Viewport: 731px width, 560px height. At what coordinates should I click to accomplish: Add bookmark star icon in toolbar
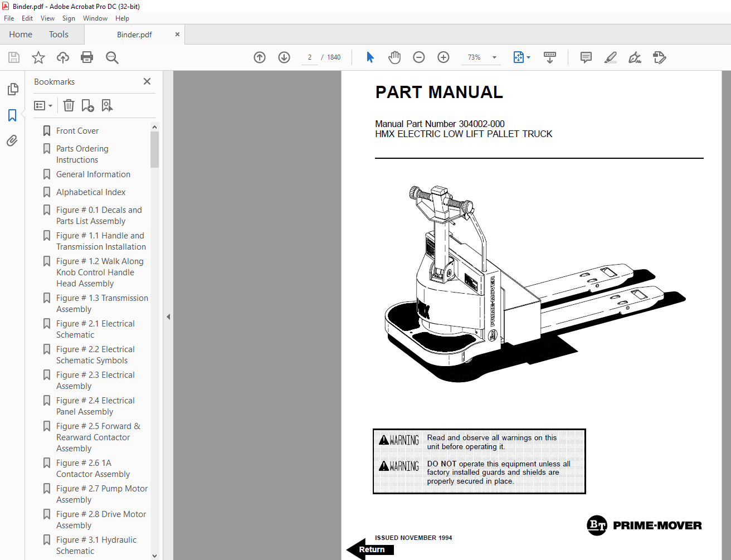(38, 57)
